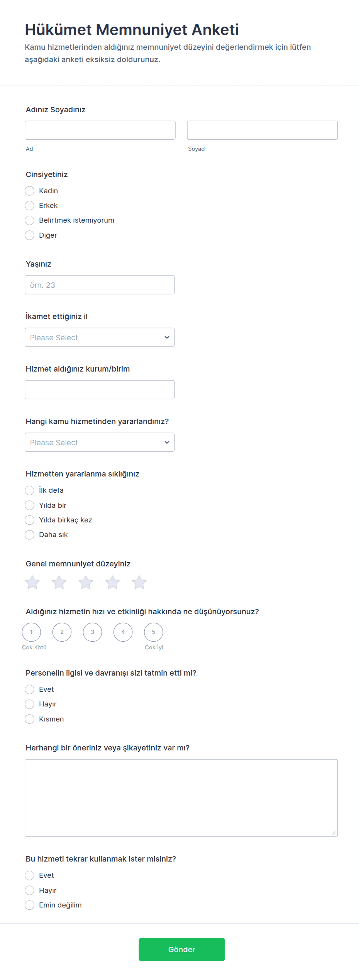Select scale rating circle 3
359x980 pixels.
(92, 632)
